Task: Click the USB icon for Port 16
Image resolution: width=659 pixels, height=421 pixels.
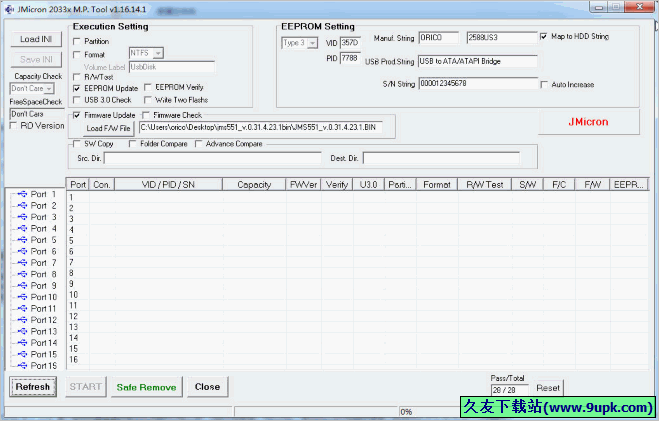Action: coord(22,366)
